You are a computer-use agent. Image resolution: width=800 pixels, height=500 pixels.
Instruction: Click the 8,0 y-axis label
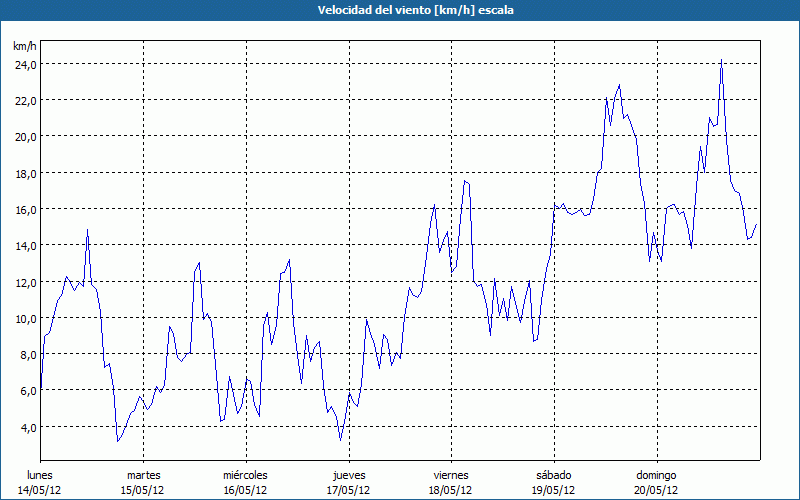[27, 355]
